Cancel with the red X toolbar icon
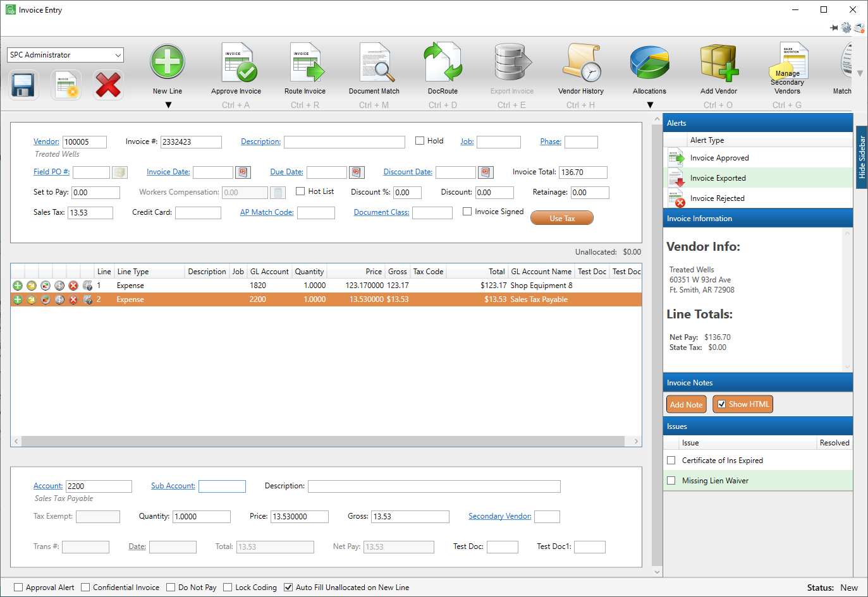 (107, 85)
